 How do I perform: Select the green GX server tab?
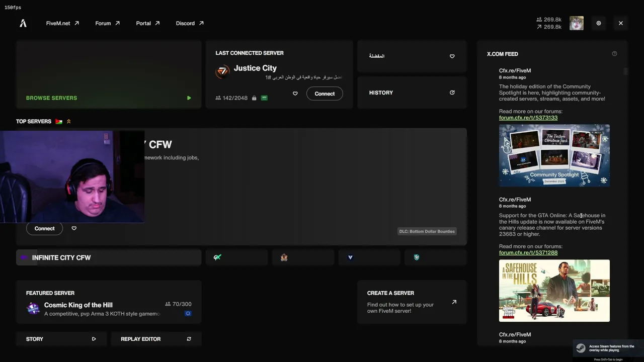(236, 257)
